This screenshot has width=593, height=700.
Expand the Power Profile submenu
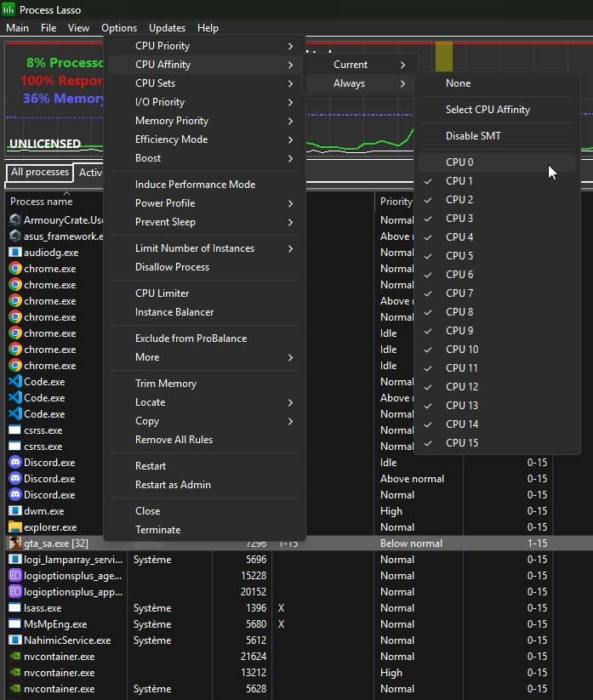[x=204, y=203]
